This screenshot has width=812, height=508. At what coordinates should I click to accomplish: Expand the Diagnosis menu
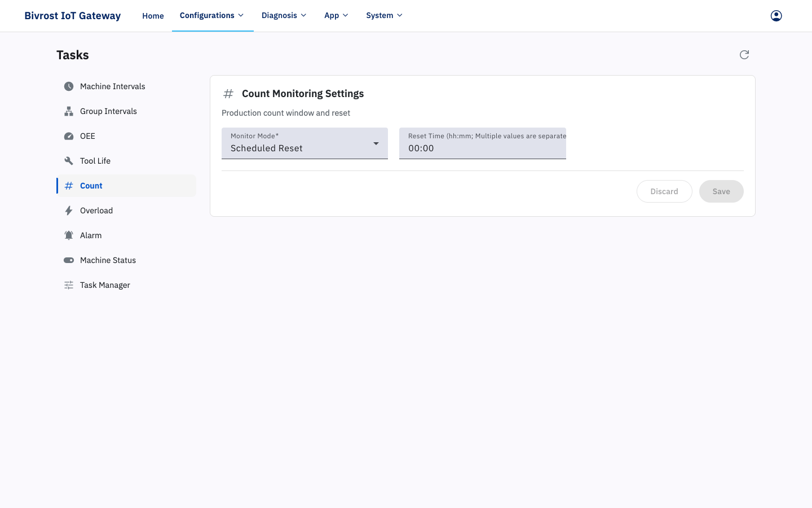tap(284, 15)
